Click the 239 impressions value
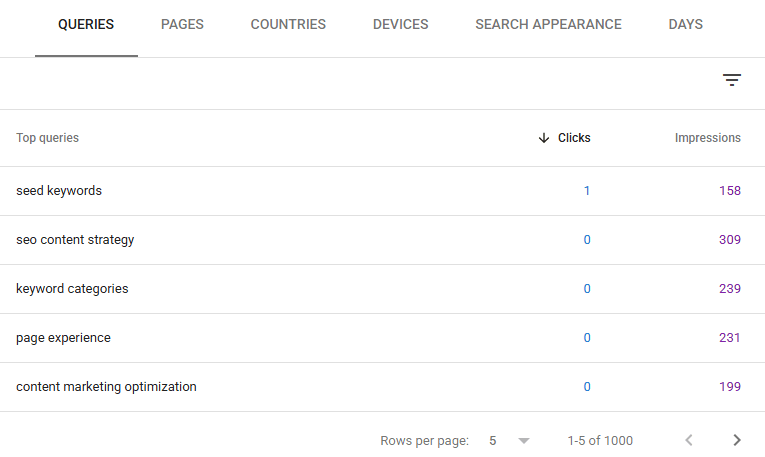765x457 pixels. coord(730,289)
